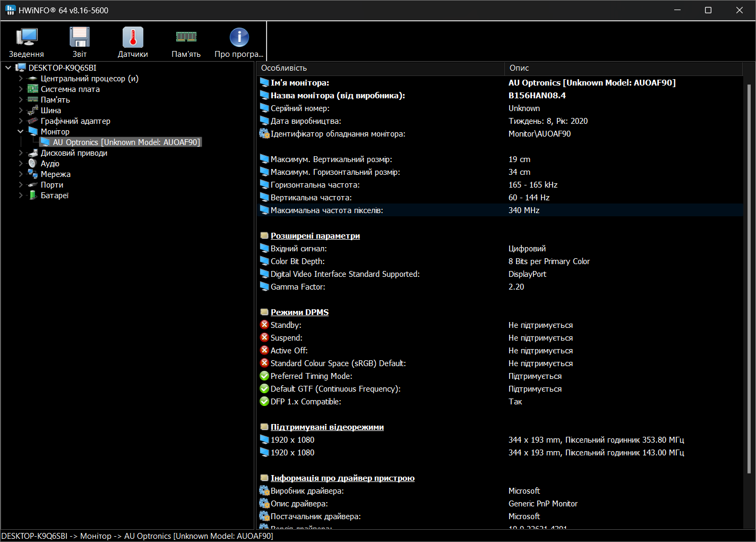Select the Порти tree item label

coord(52,185)
